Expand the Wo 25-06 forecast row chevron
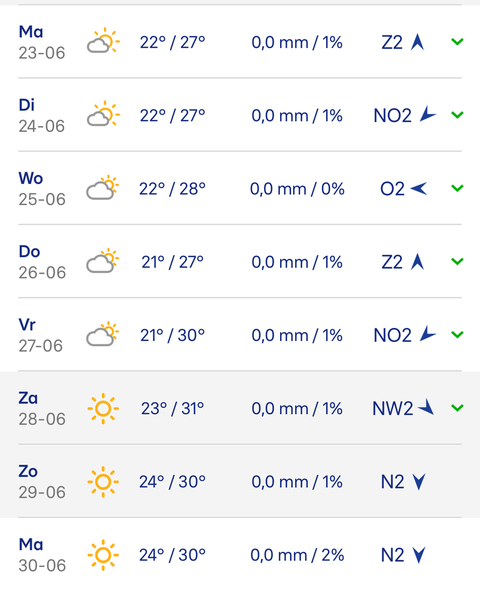The height and width of the screenshot is (590, 480). 457,188
